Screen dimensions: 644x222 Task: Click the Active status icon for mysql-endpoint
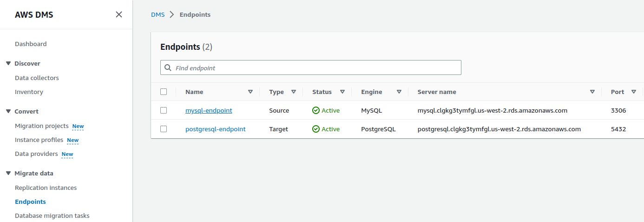point(316,110)
